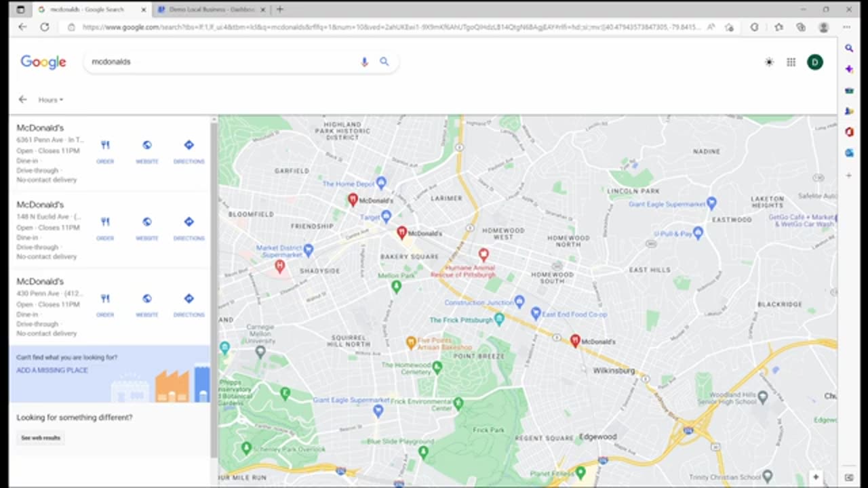This screenshot has height=488, width=868.
Task: Click the McDonald's map pin near Wilkinsburg
Action: coord(575,342)
